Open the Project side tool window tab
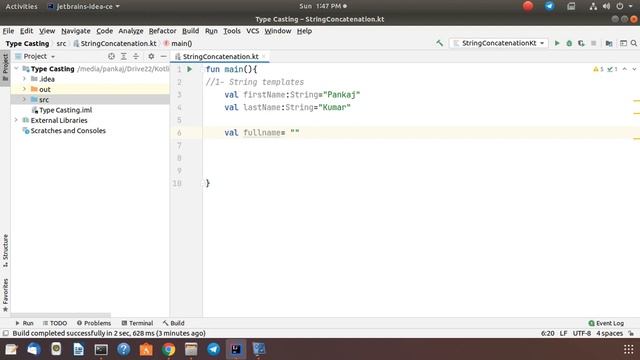This screenshot has width=640, height=360. pyautogui.click(x=5, y=67)
